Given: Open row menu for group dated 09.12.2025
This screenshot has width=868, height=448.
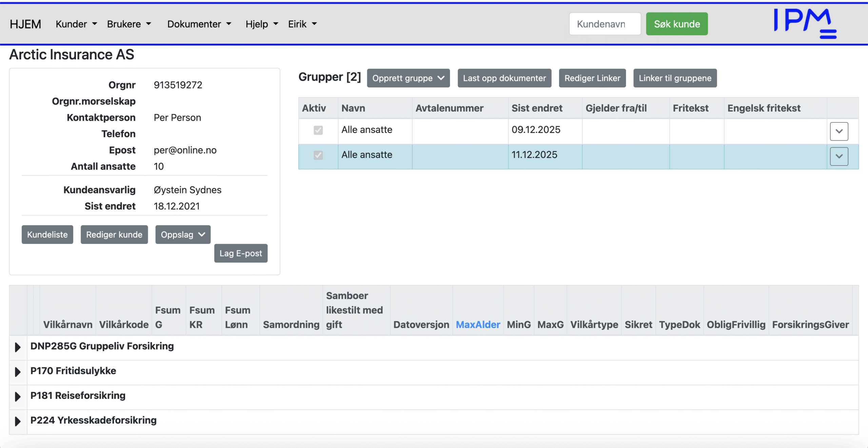Looking at the screenshot, I should click(839, 131).
